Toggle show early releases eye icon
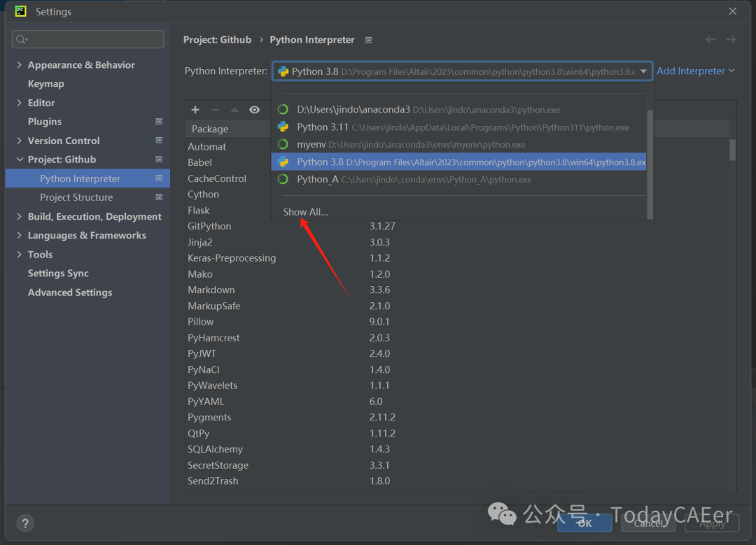The height and width of the screenshot is (545, 756). (254, 110)
